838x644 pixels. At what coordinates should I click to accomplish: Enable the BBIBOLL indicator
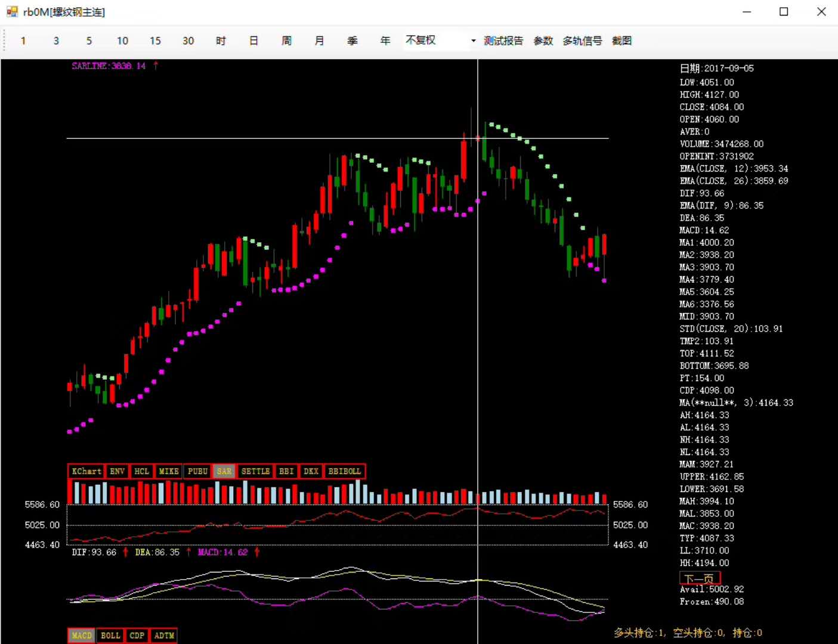tap(345, 471)
